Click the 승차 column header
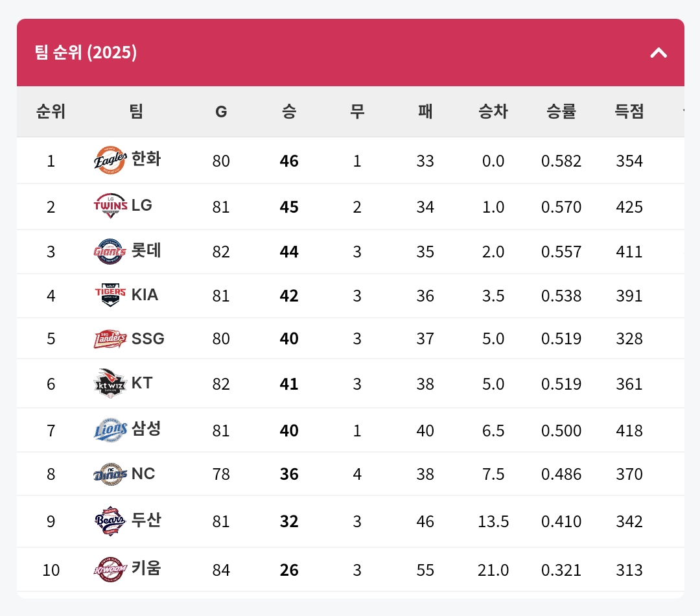700x616 pixels. pyautogui.click(x=493, y=112)
